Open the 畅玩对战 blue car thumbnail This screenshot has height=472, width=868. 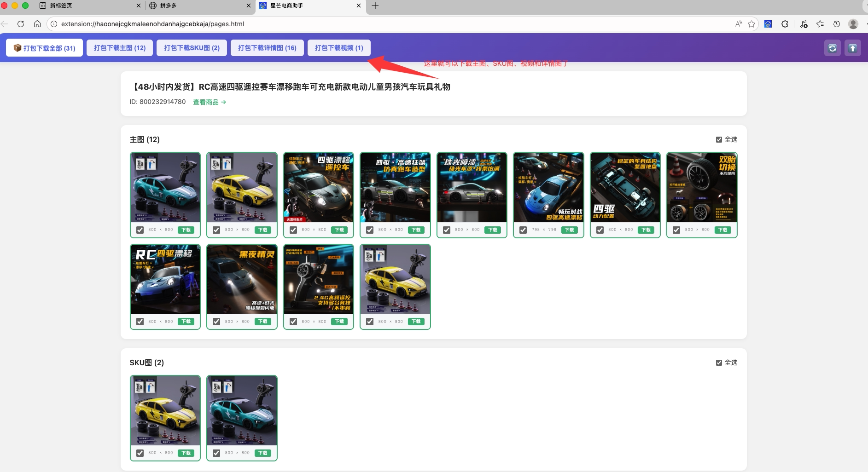(x=548, y=188)
